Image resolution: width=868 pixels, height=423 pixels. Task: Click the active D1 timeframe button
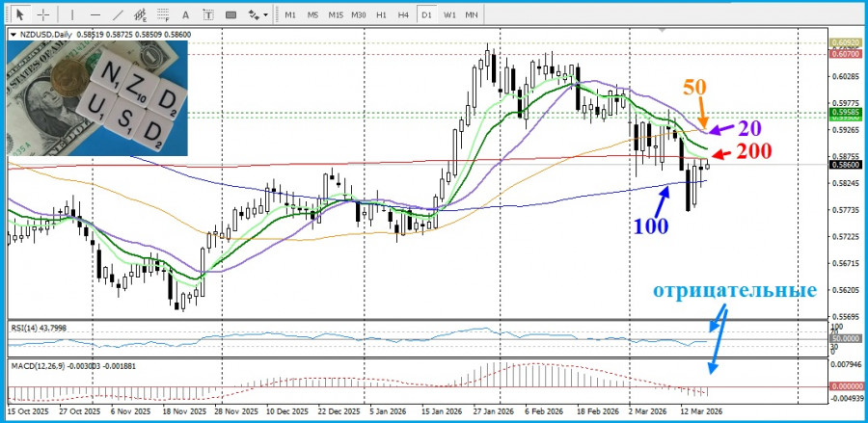426,14
